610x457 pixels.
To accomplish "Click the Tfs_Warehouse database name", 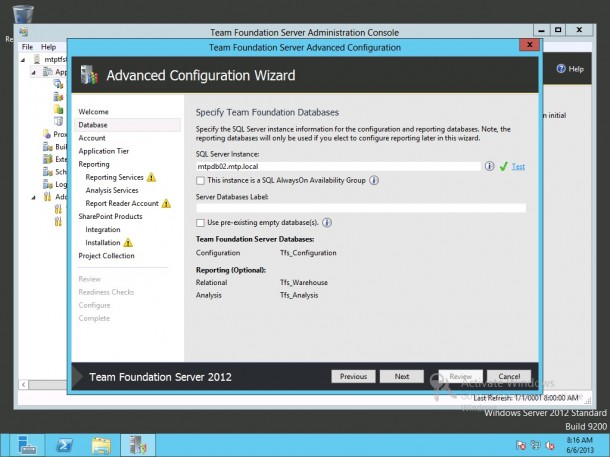I will 304,282.
